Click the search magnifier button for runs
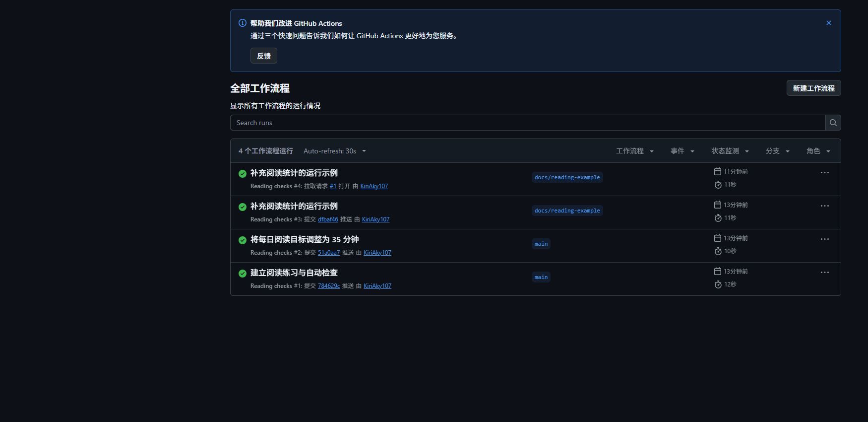 833,123
